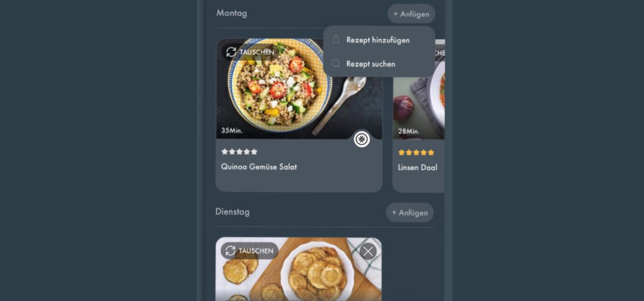Click swap arrows icon on Dienstag recipe
Screen dimensions: 644x301
pyautogui.click(x=230, y=250)
